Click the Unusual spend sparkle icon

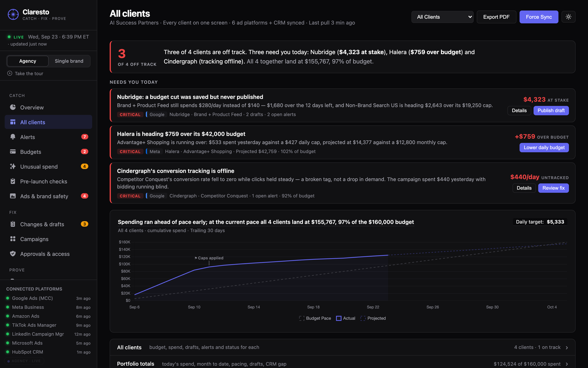coord(13,166)
